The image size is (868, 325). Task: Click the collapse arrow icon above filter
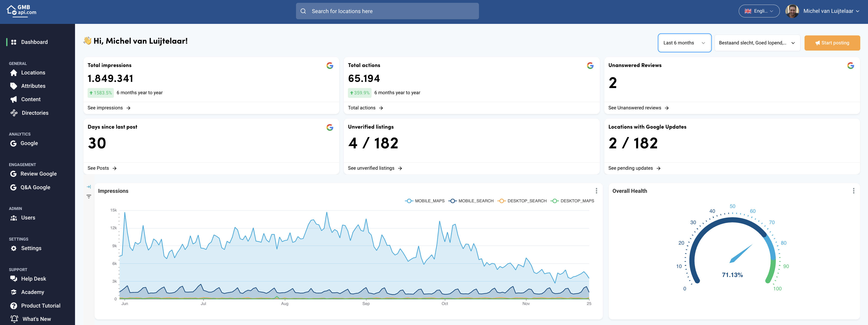(89, 187)
